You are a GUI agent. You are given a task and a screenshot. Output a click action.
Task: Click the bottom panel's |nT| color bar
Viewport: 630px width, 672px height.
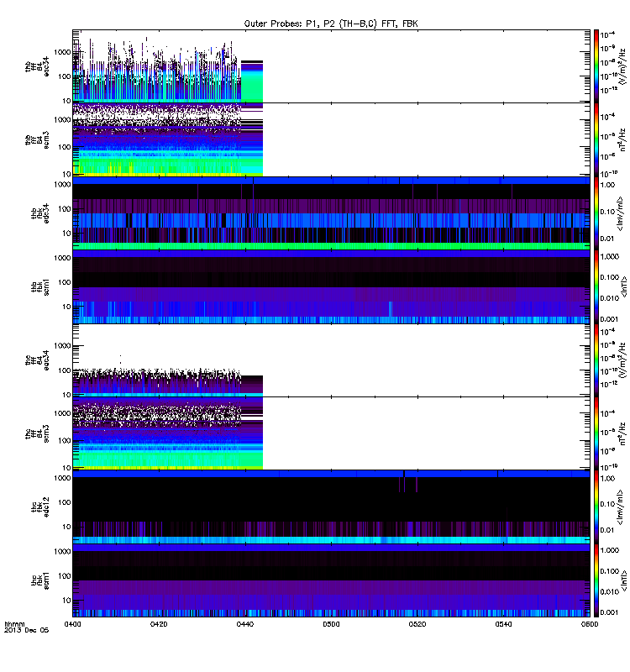click(x=596, y=580)
